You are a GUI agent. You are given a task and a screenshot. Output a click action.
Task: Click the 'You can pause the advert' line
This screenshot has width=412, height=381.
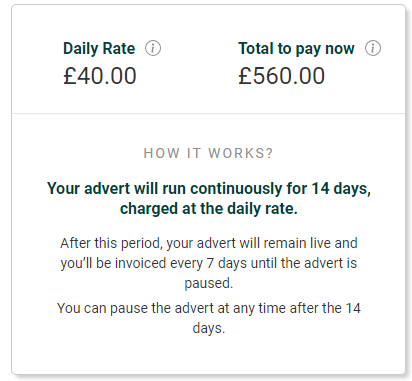[x=209, y=308]
